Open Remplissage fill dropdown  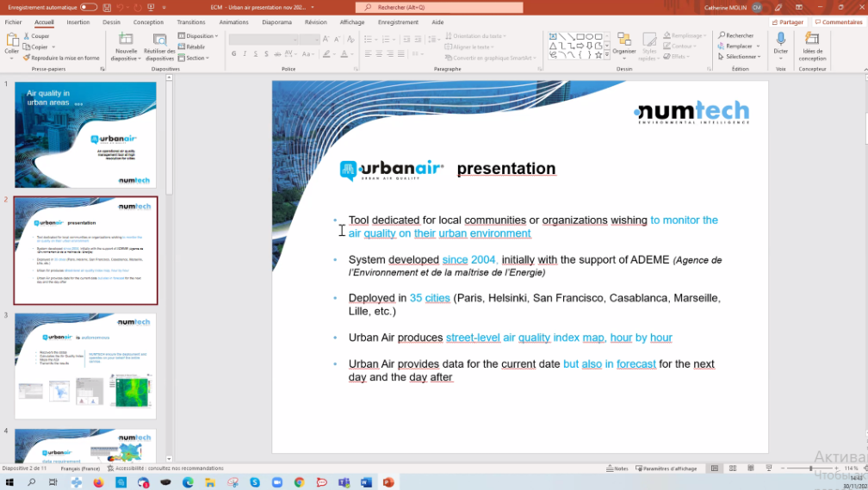pos(685,35)
